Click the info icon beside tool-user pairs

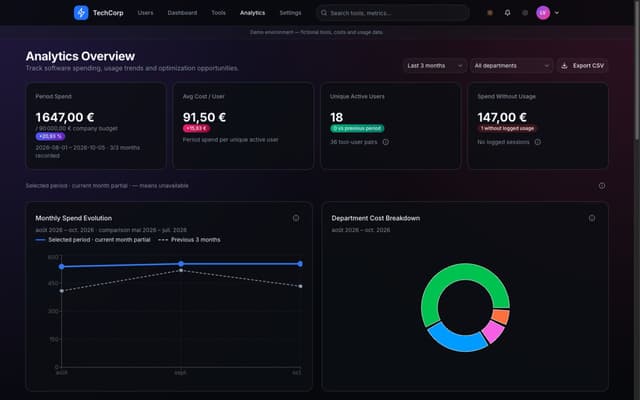[x=386, y=142]
